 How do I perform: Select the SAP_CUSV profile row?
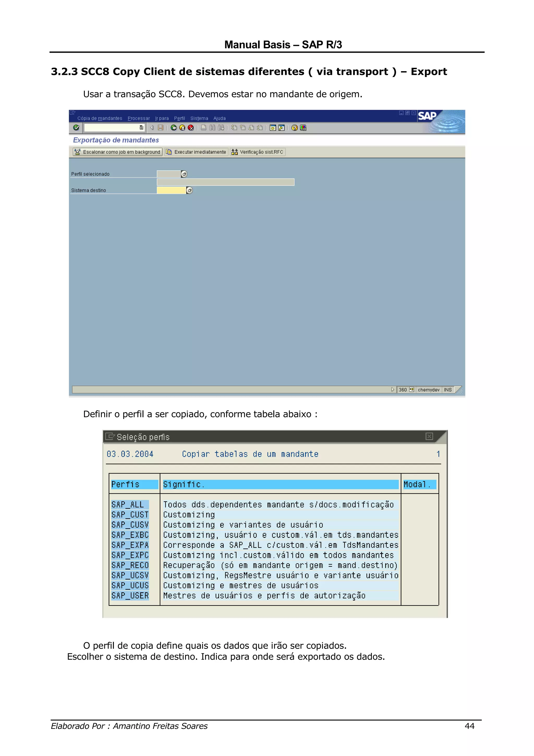click(130, 525)
